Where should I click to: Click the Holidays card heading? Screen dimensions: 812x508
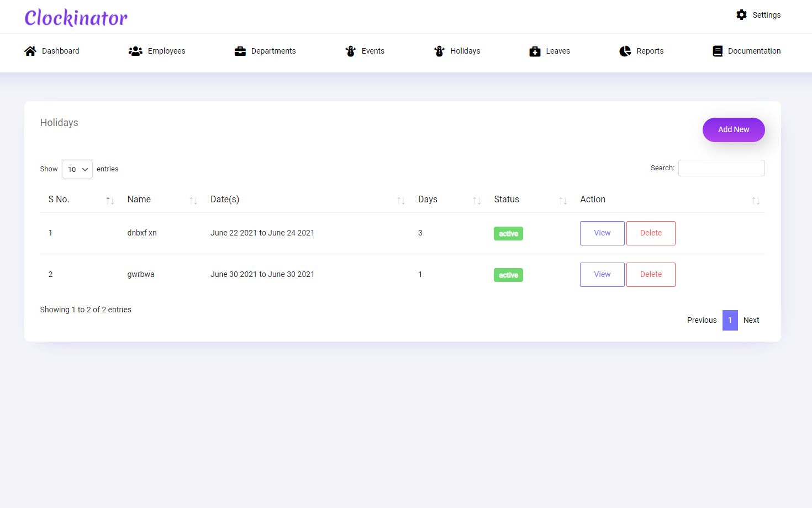pos(59,123)
